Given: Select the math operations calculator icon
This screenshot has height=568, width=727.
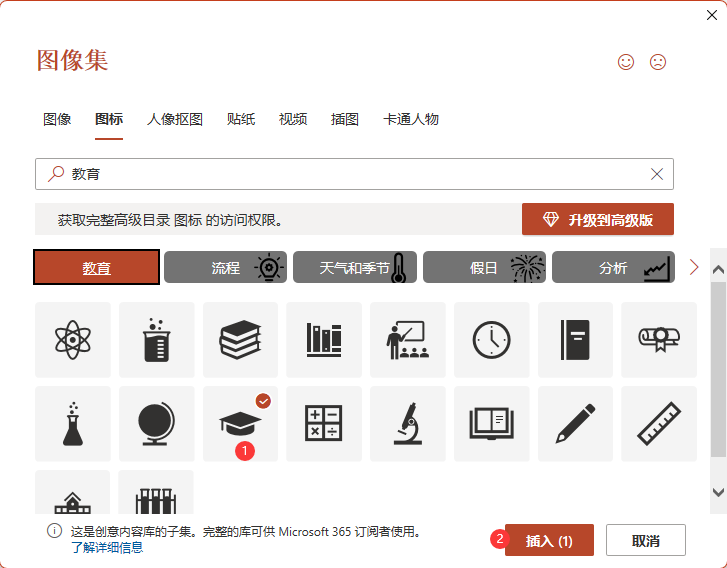Looking at the screenshot, I should click(x=324, y=424).
